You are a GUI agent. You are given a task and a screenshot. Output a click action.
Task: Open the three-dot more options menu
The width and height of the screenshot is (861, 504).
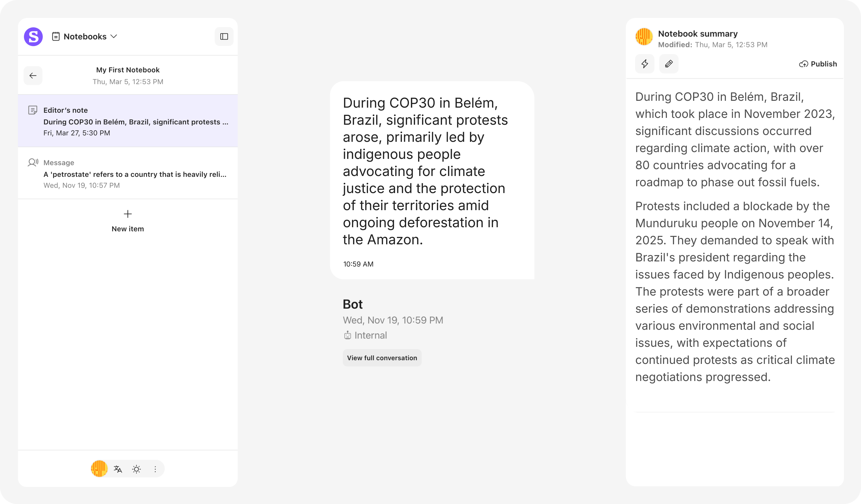pos(155,469)
